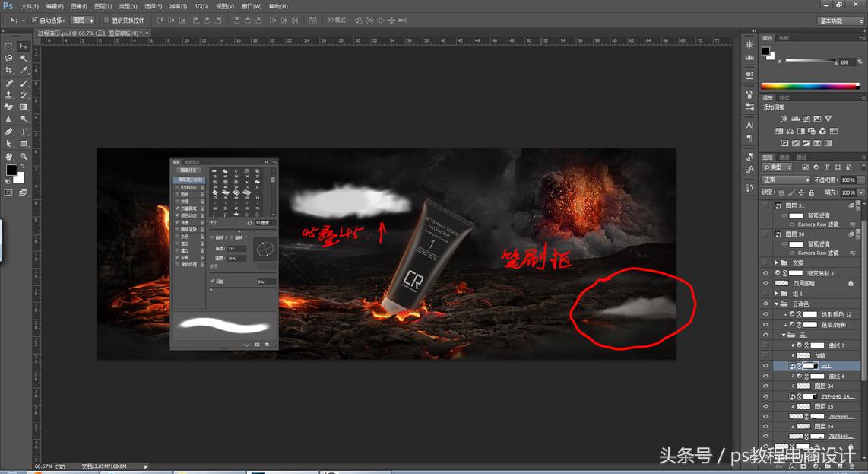
Task: Select the Dodge tool
Action: (x=24, y=119)
